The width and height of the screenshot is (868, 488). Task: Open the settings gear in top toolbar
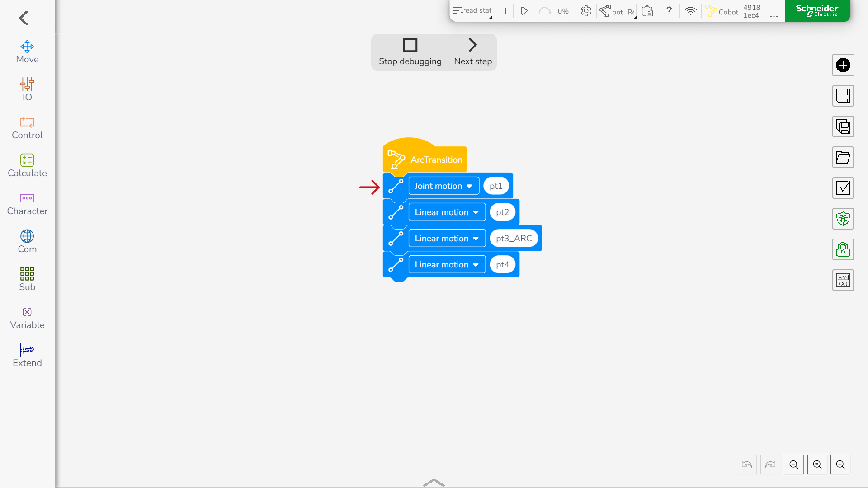(x=586, y=11)
